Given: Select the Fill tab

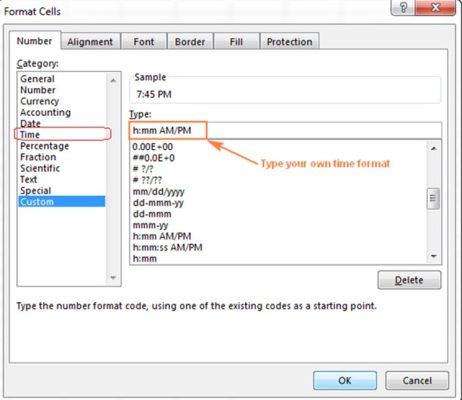Looking at the screenshot, I should [236, 42].
